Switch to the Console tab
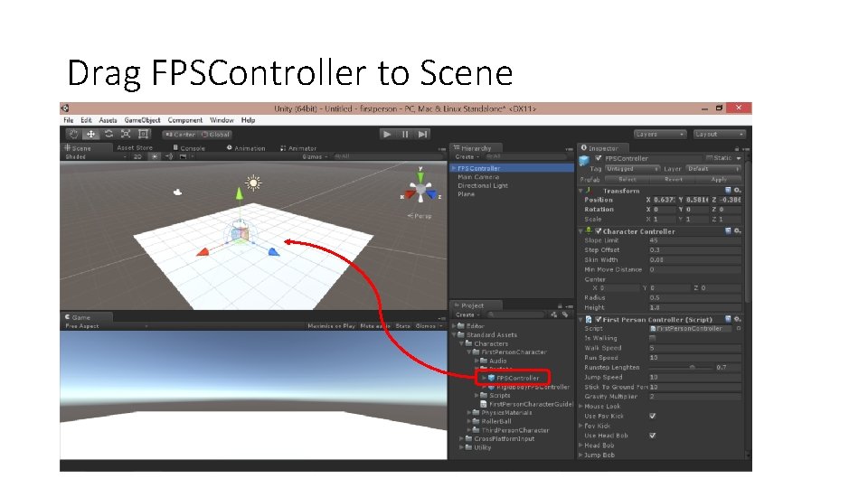868x488 pixels. point(189,147)
